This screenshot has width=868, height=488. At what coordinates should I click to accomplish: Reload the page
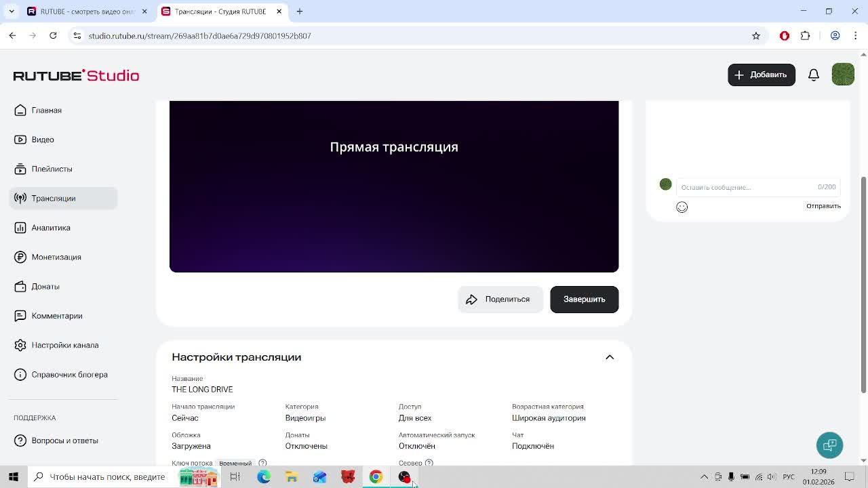[x=53, y=36]
